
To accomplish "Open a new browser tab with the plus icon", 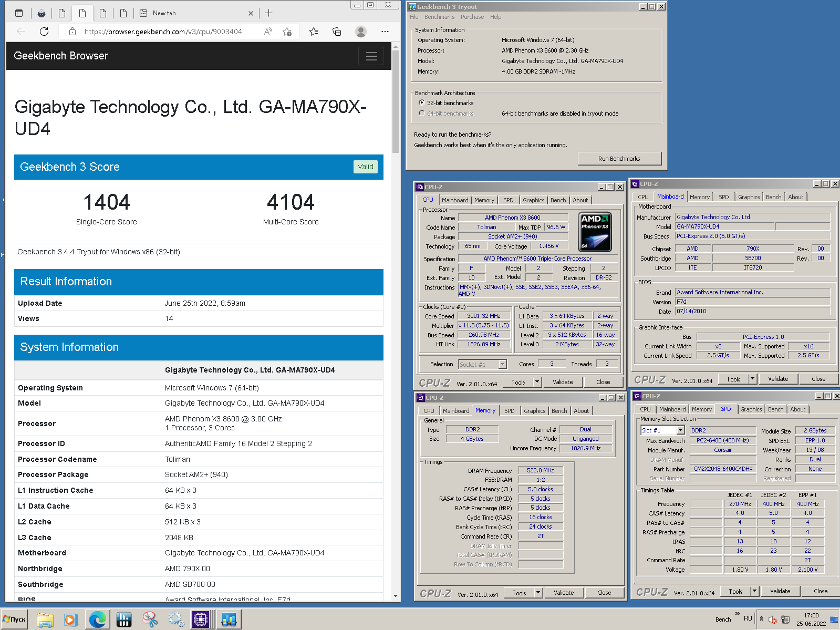I will pos(269,13).
